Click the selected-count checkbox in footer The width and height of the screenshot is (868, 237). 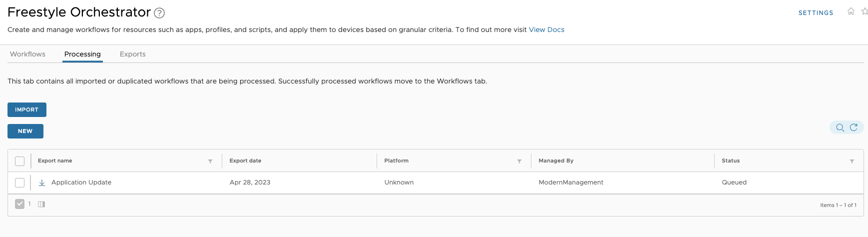point(19,204)
